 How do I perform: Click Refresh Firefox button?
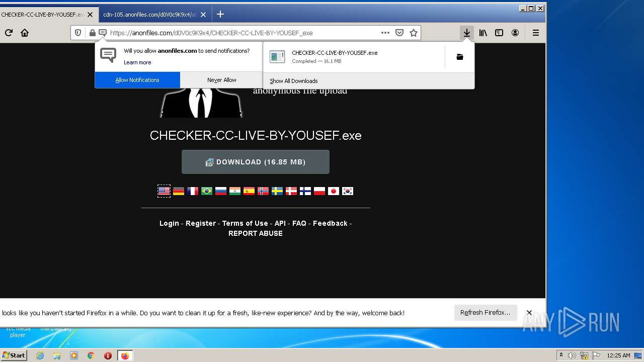[485, 313]
